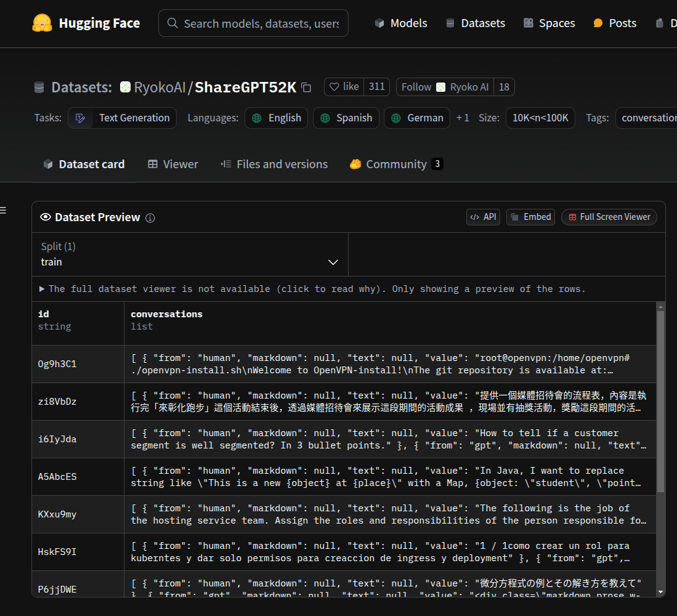This screenshot has height=616, width=677.
Task: Select the Text Generation task tag
Action: pyautogui.click(x=122, y=118)
